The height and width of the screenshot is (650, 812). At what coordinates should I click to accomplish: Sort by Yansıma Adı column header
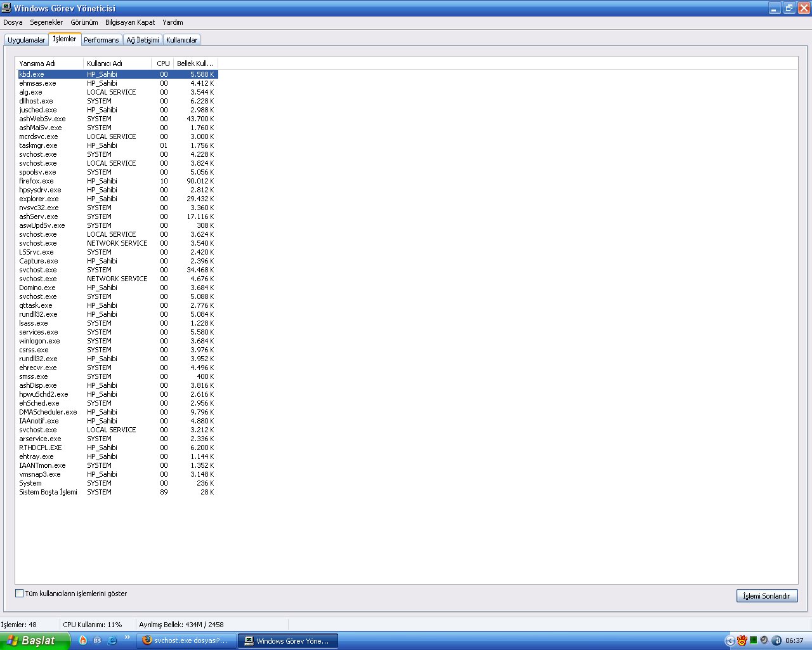(49, 63)
